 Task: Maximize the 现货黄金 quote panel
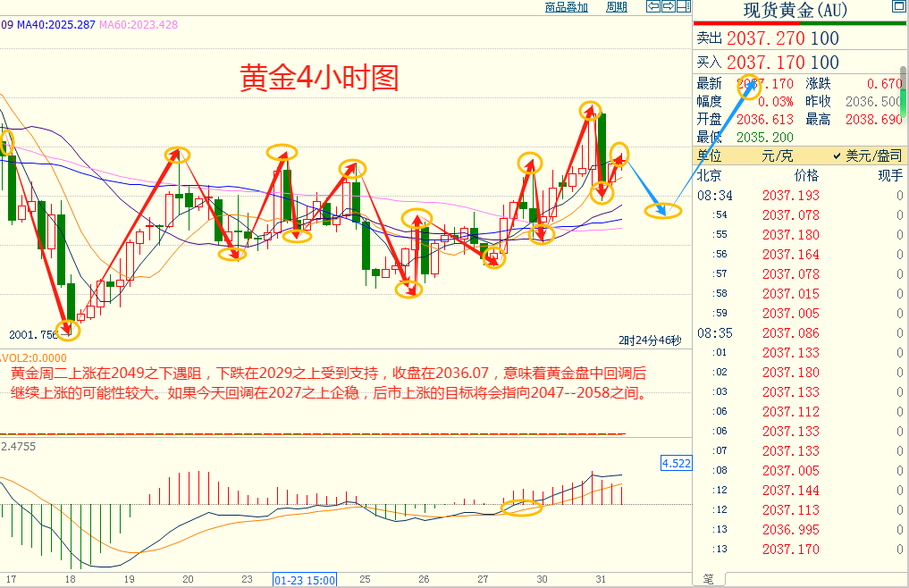click(898, 6)
